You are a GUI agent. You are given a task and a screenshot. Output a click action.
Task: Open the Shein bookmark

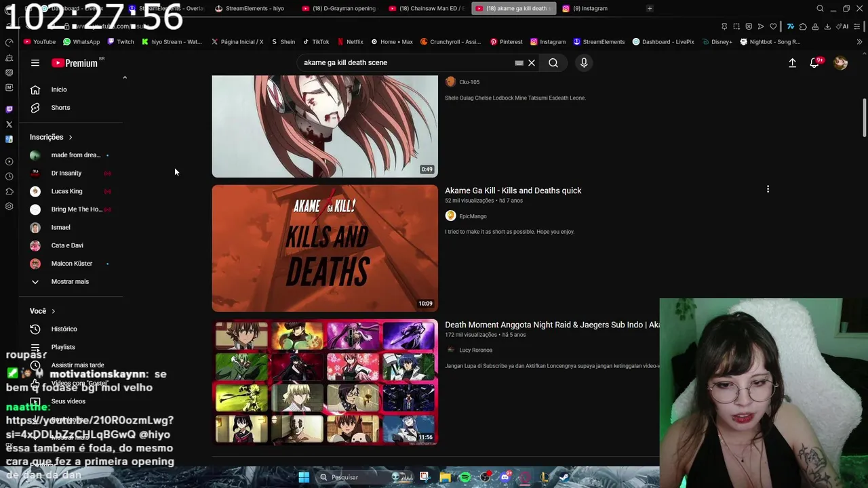point(283,42)
